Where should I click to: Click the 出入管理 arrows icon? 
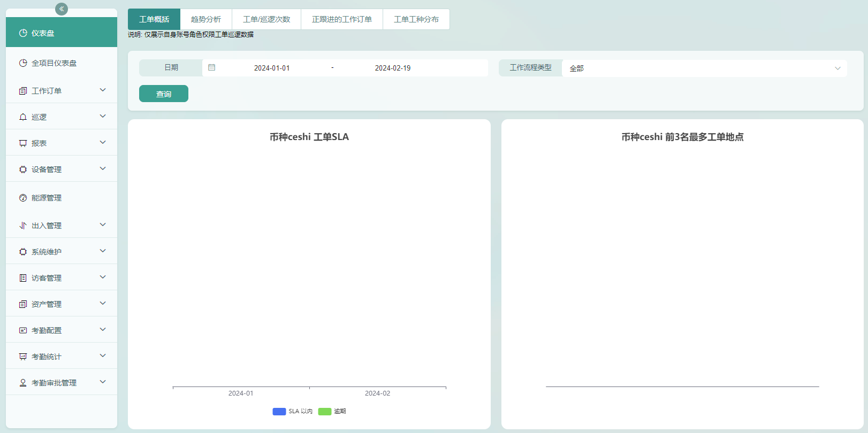(x=23, y=226)
